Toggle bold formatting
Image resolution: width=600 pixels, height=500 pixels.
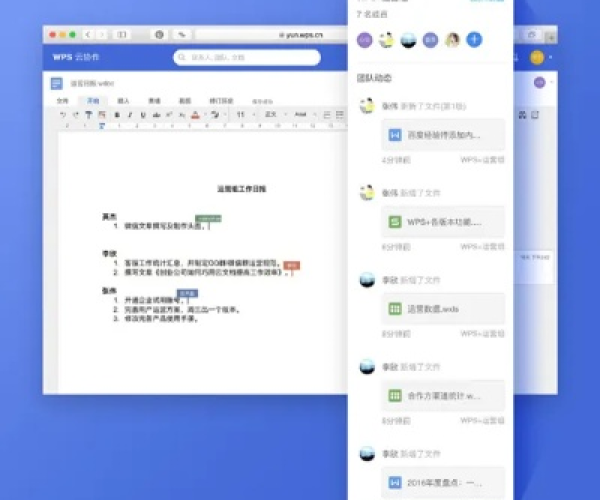coord(117,114)
